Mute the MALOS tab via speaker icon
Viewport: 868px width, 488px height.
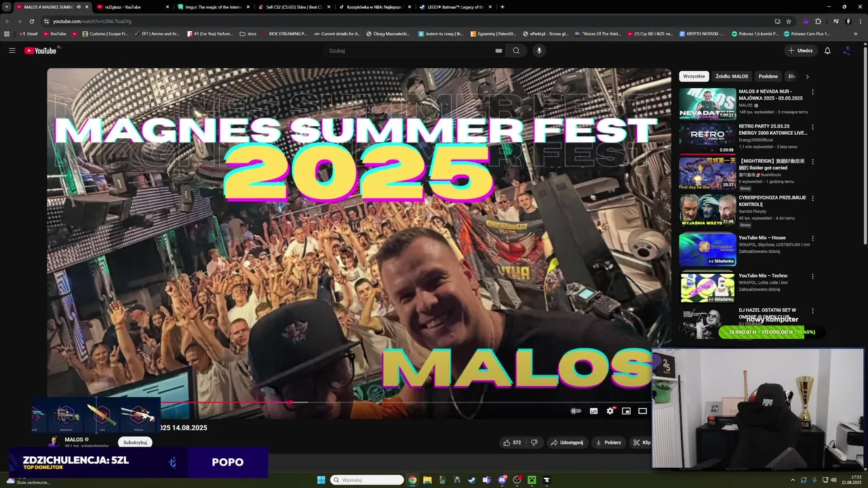pyautogui.click(x=79, y=7)
